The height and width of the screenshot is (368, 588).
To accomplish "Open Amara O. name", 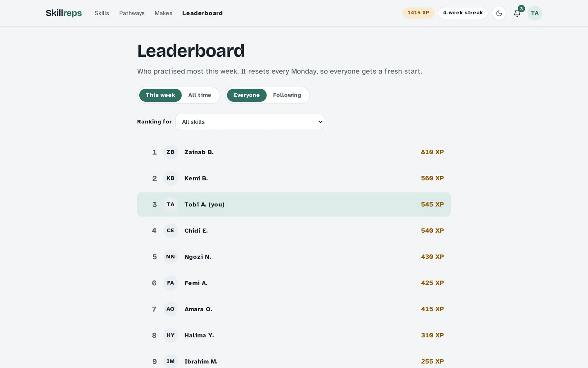I will point(198,309).
